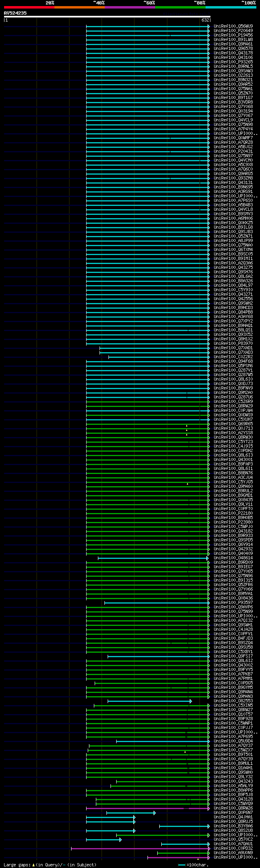Open UniRef100_Q69R65 label
This screenshot has height=868, width=260.
(233, 424)
